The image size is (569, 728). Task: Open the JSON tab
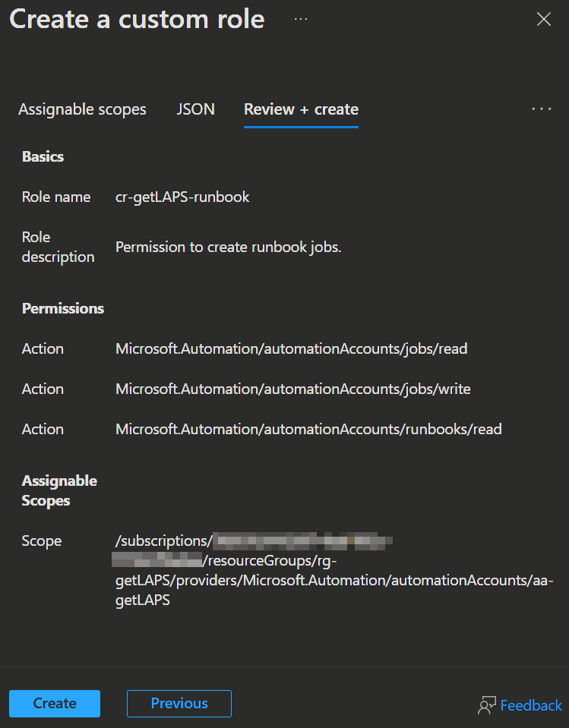(x=195, y=109)
